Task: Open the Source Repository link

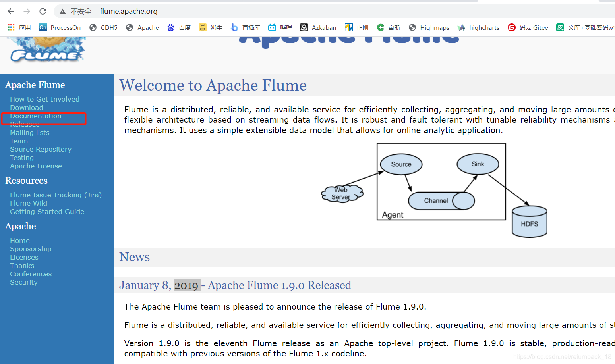Action: coord(41,149)
